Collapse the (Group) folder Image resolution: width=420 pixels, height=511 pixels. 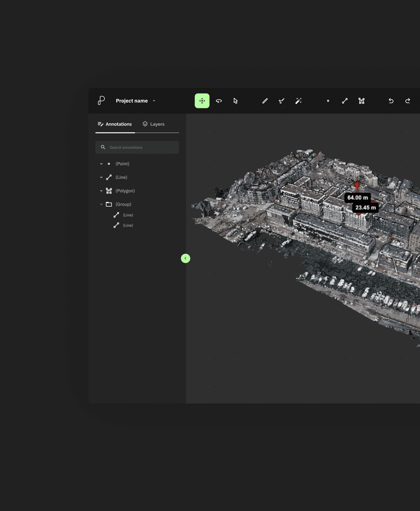101,204
